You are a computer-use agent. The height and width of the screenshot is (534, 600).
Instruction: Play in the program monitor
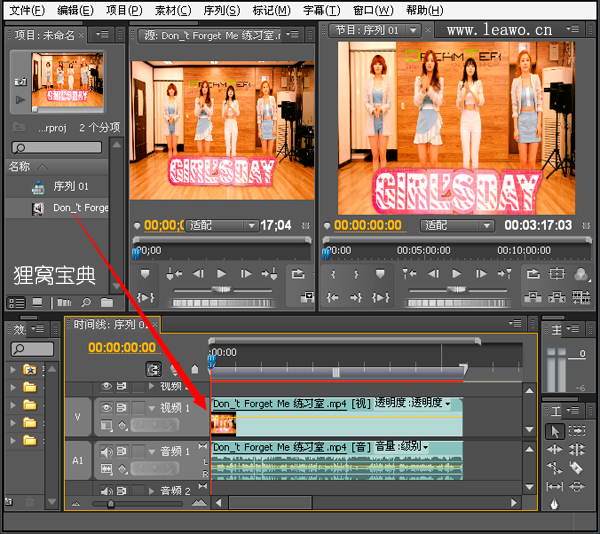click(457, 274)
